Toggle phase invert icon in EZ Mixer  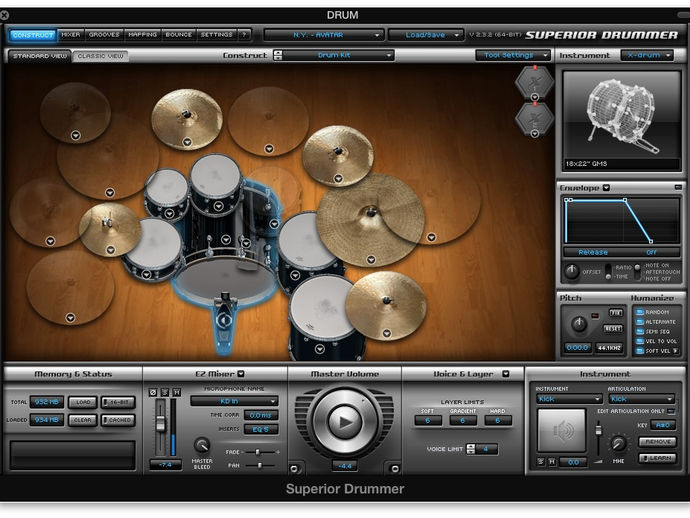tap(153, 392)
